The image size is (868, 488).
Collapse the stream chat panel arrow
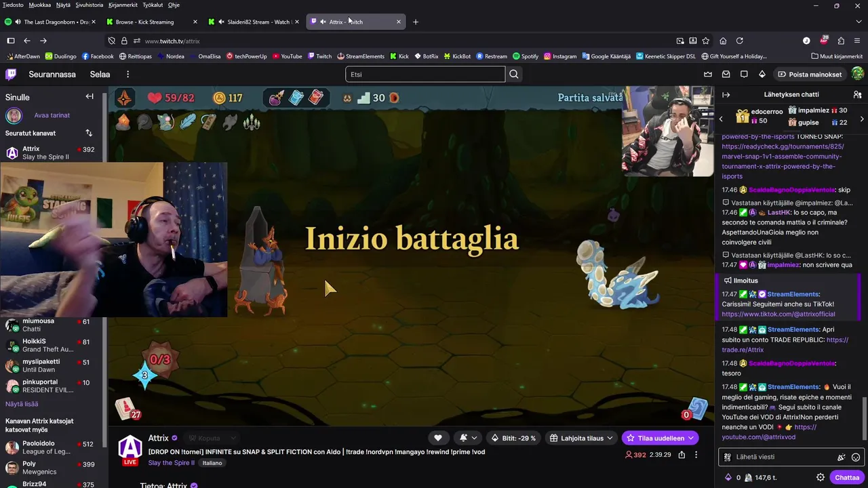(726, 94)
